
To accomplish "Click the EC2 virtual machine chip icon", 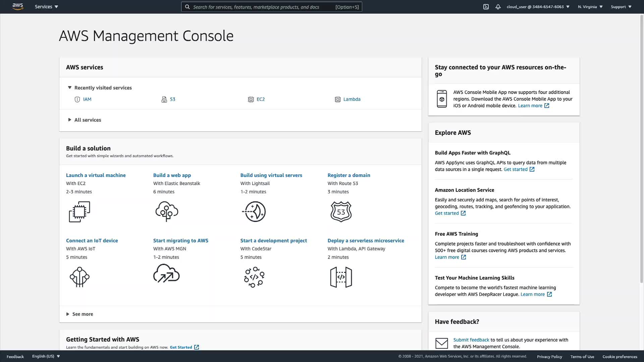I will click(x=79, y=212).
